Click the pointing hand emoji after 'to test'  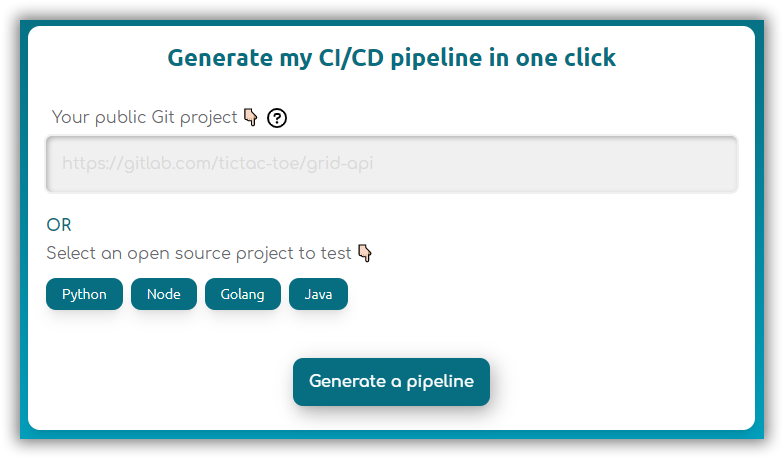pos(365,253)
